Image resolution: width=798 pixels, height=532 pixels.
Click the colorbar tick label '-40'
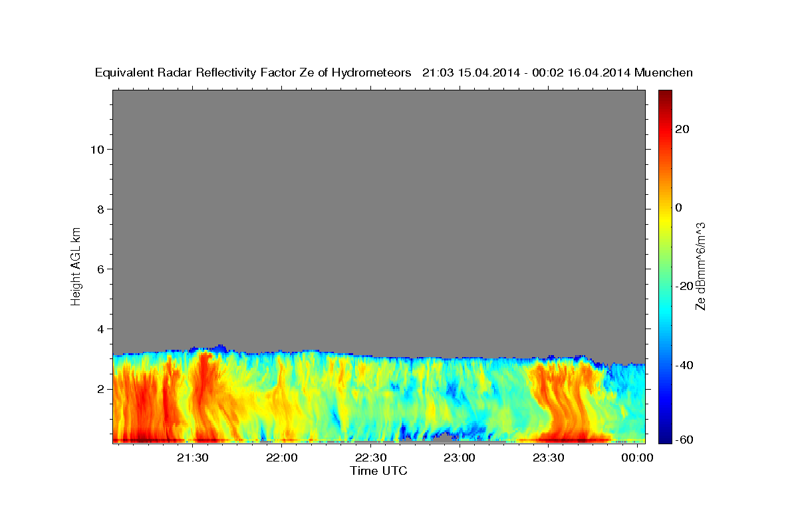(x=684, y=364)
